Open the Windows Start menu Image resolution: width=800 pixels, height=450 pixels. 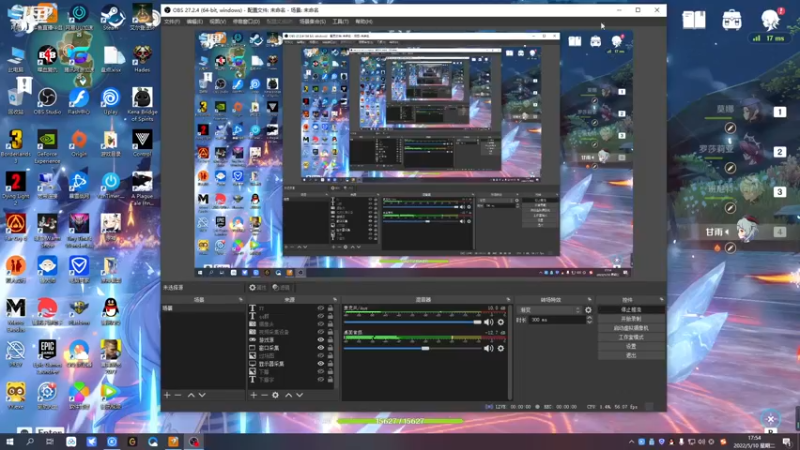pyautogui.click(x=9, y=442)
